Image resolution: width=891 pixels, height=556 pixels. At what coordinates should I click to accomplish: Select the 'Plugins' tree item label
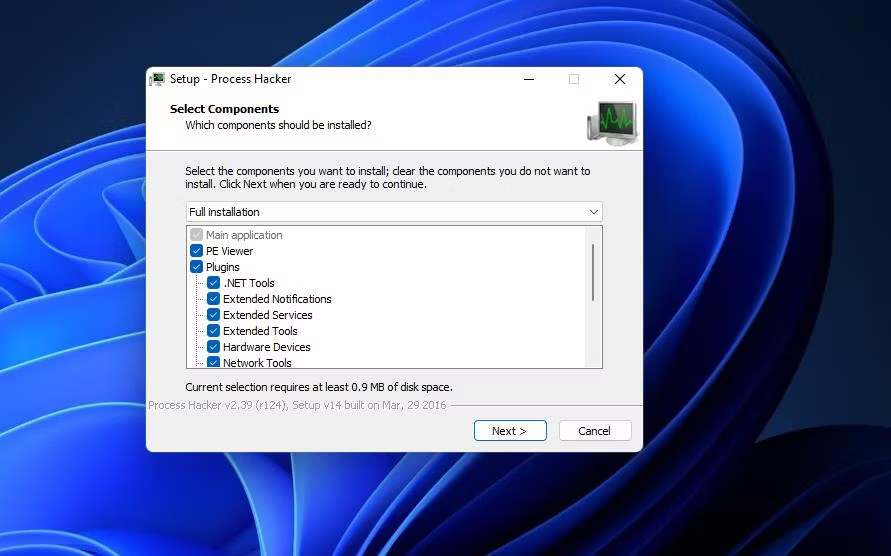point(223,267)
